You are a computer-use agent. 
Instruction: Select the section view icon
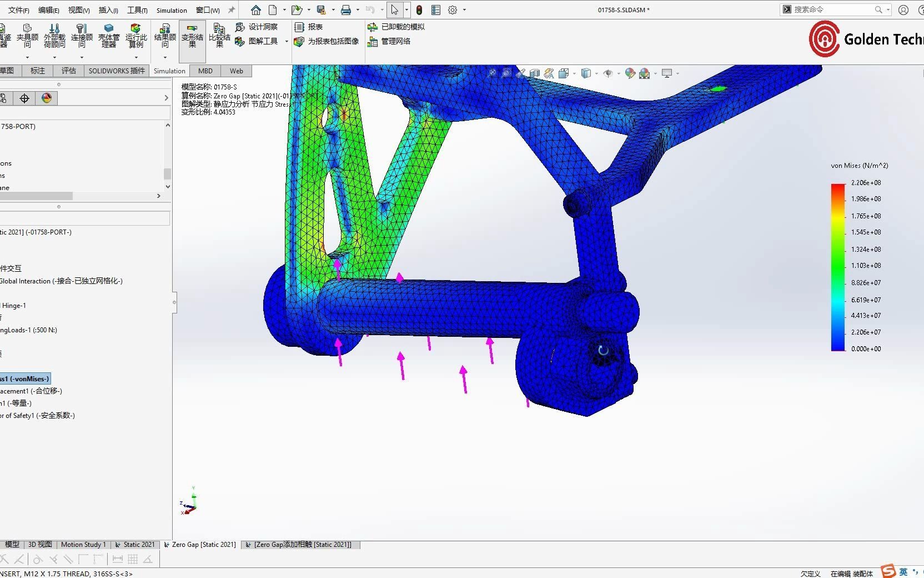[x=534, y=73]
